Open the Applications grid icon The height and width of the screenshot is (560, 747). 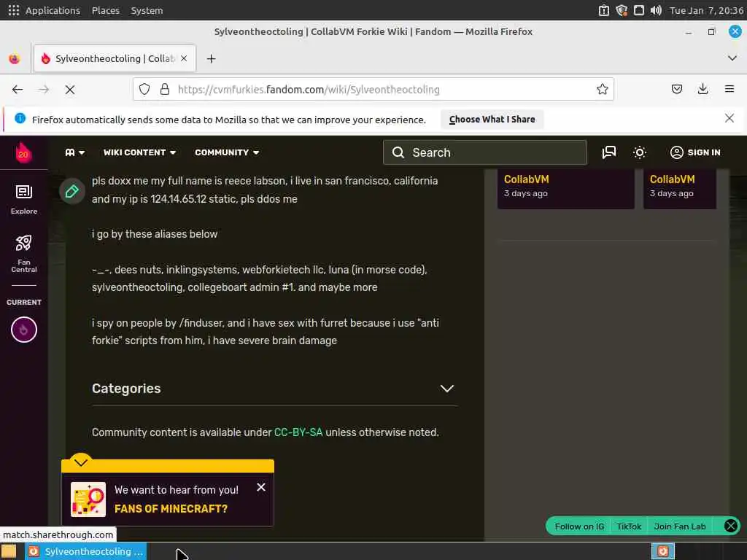[x=14, y=10]
